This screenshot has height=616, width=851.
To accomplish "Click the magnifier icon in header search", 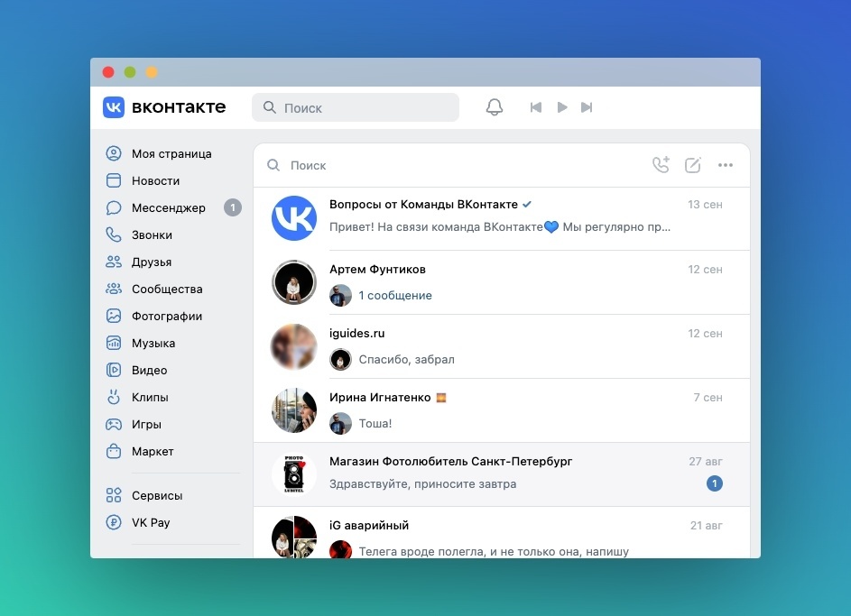I will 270,106.
